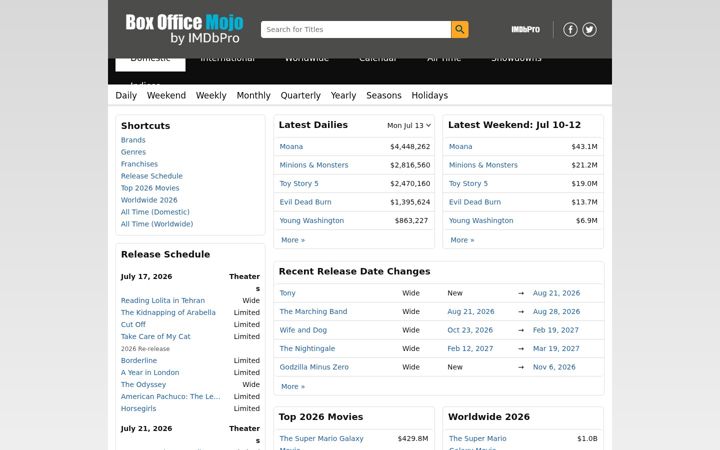This screenshot has width=720, height=450.
Task: Select the Seasons tab
Action: click(x=383, y=96)
